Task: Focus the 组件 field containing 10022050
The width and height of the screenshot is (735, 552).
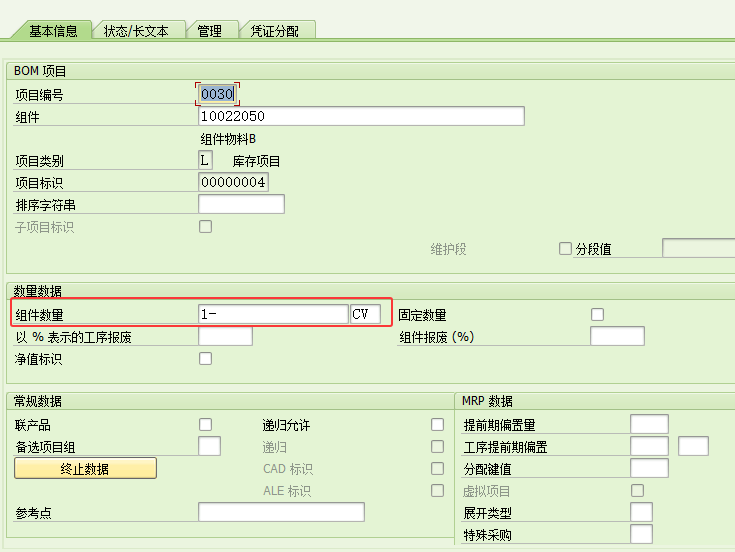Action: click(360, 117)
